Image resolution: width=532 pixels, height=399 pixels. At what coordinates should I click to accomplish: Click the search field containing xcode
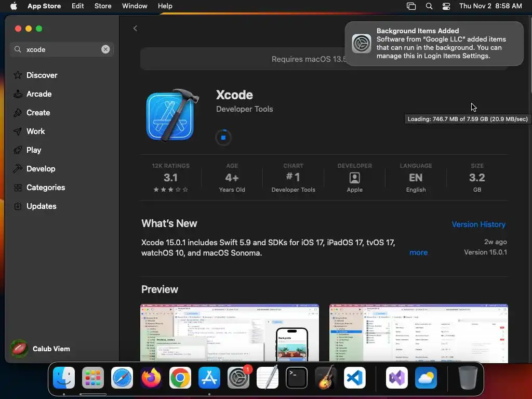[x=62, y=49]
